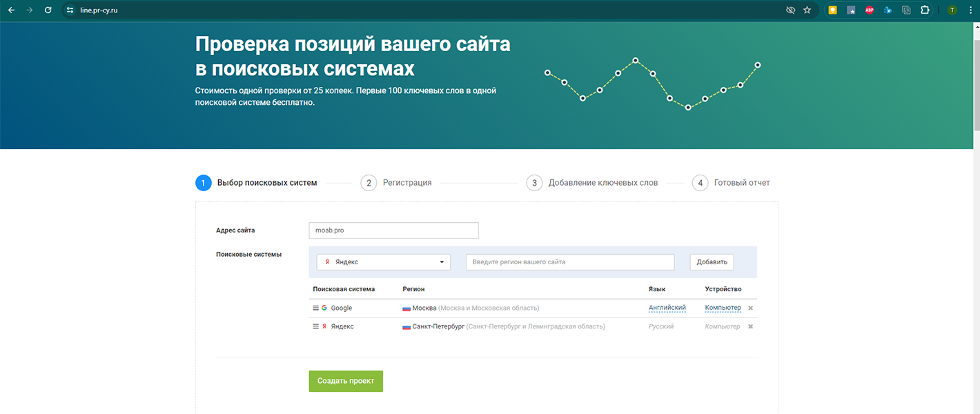Open site information icon in address bar
Image resolution: width=980 pixels, height=414 pixels.
[x=70, y=10]
